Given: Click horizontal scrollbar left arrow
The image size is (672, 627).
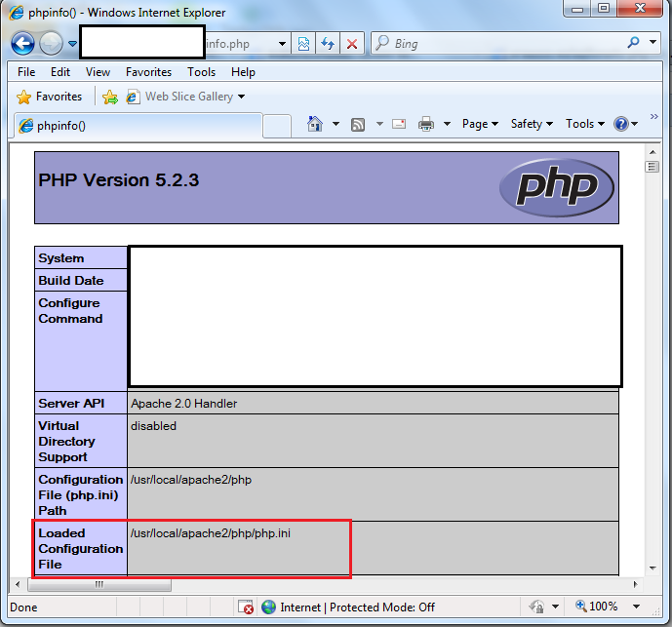Looking at the screenshot, I should coord(18,584).
